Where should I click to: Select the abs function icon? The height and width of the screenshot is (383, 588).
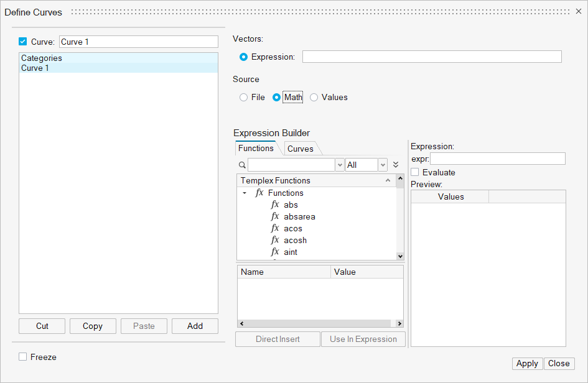[275, 205]
